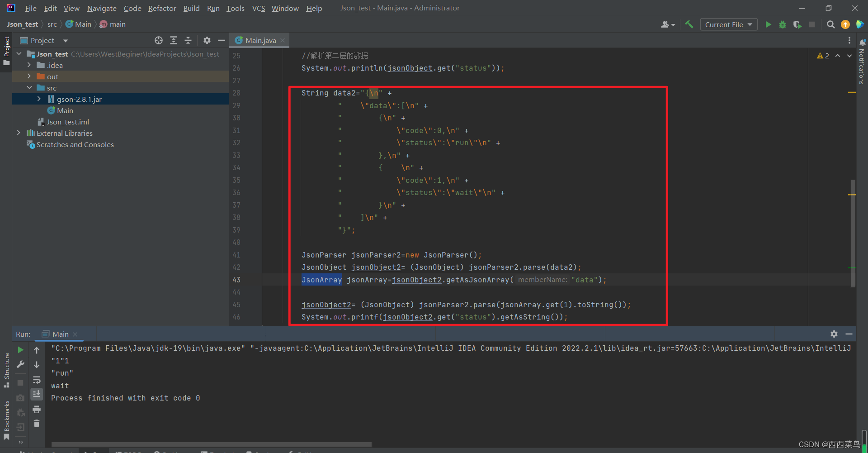Open Settings via the gear icon in Project toolbar
Image resolution: width=868 pixels, height=453 pixels.
click(x=207, y=40)
